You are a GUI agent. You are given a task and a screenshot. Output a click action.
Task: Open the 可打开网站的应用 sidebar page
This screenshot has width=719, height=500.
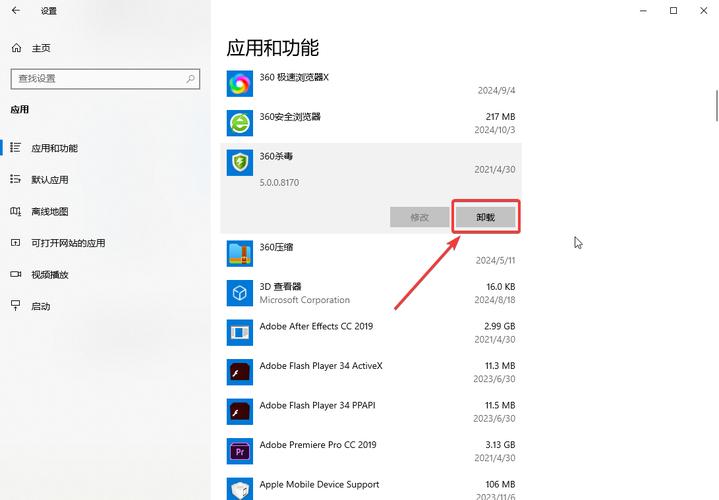click(68, 243)
